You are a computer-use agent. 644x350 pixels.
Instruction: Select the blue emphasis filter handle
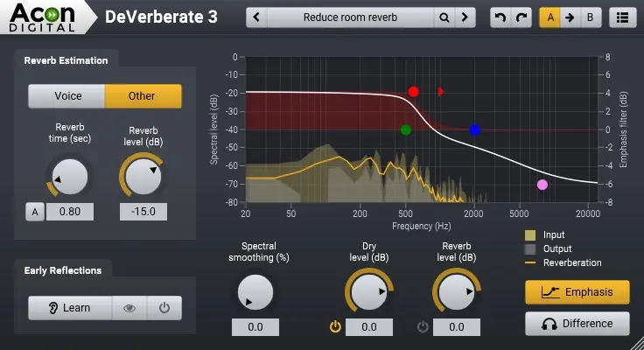pyautogui.click(x=475, y=130)
